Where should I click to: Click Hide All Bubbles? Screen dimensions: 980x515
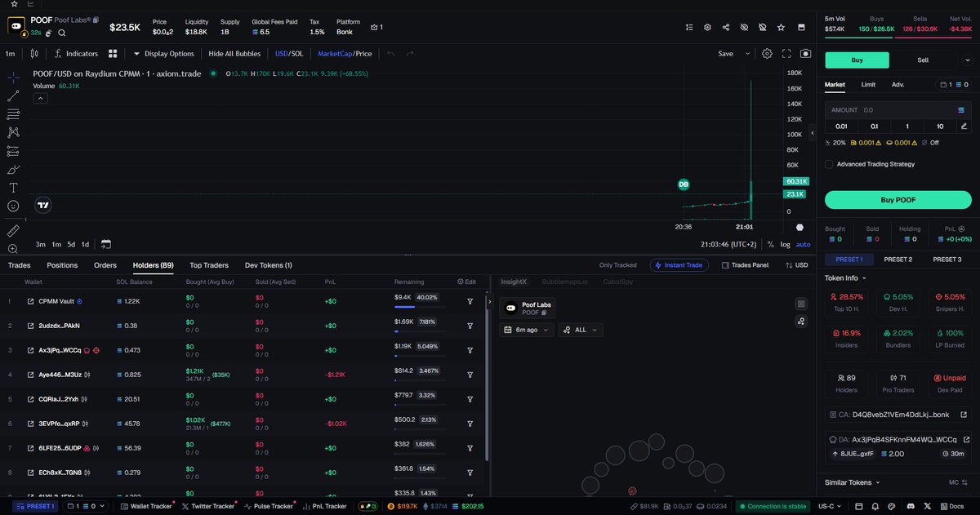click(234, 54)
